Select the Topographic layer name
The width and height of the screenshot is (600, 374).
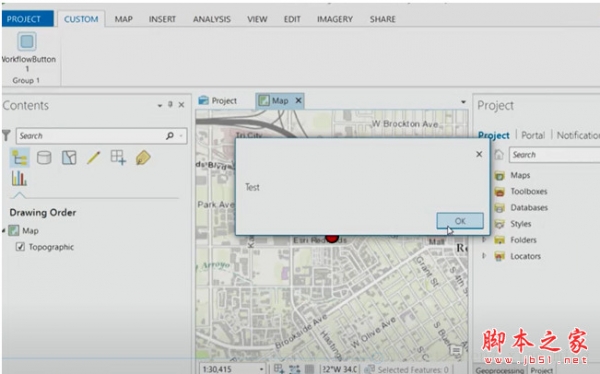click(x=51, y=247)
